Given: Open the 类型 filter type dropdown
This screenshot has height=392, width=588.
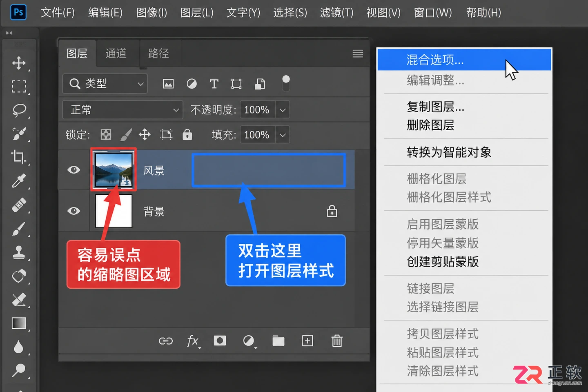Looking at the screenshot, I should (x=105, y=84).
